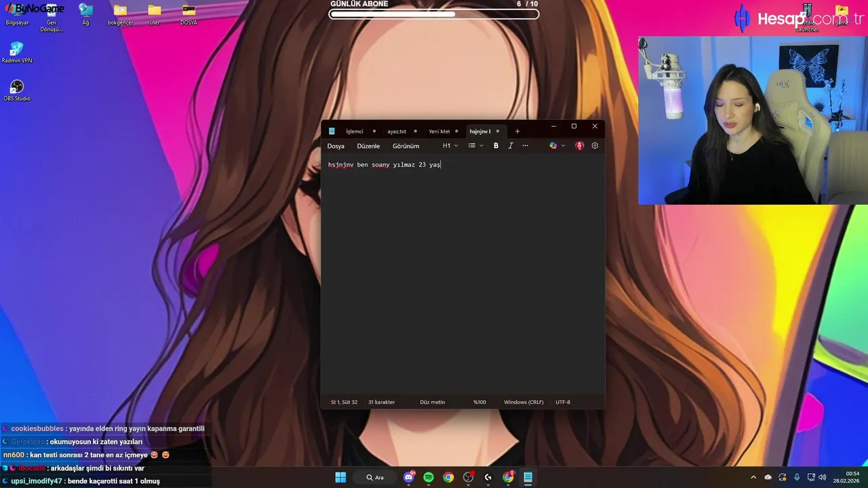868x488 pixels.
Task: Open Logitech G HUB from the taskbar
Action: pos(488,477)
